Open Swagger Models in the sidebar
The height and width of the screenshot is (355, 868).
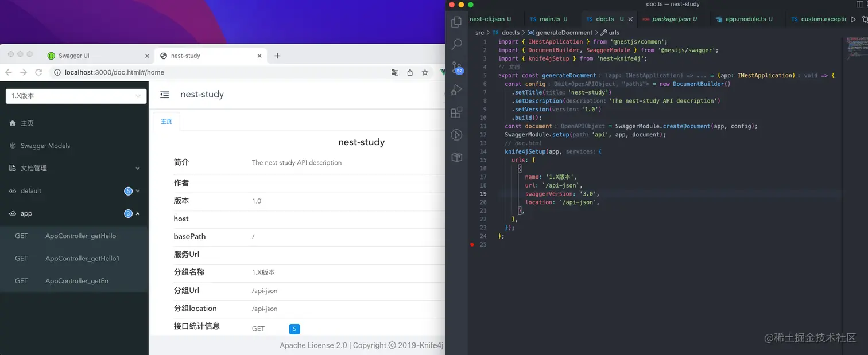[74, 146]
